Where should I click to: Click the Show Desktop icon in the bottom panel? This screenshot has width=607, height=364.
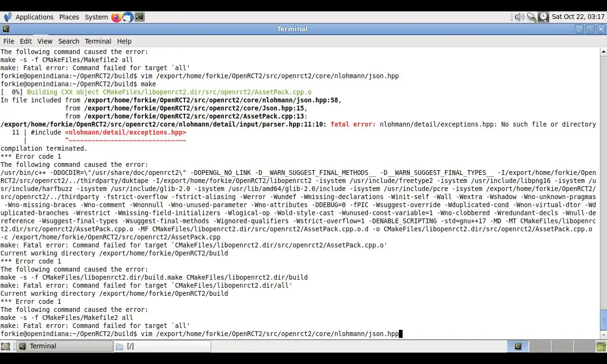point(6,346)
